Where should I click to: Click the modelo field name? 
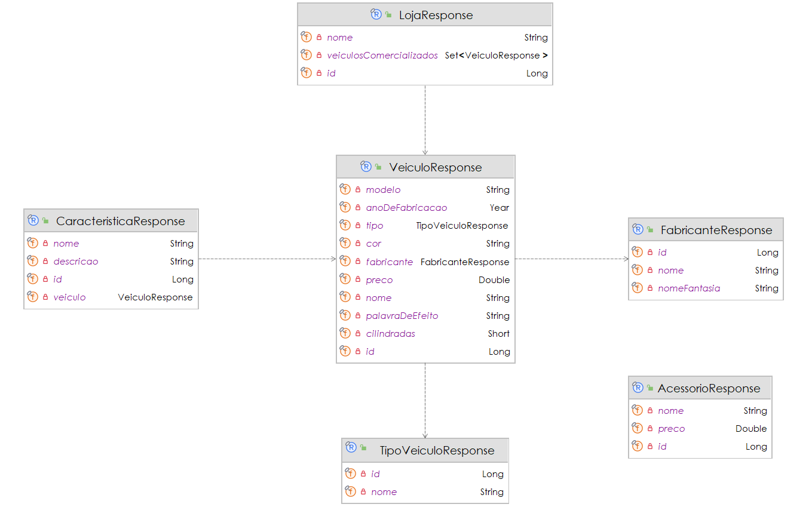click(x=383, y=190)
